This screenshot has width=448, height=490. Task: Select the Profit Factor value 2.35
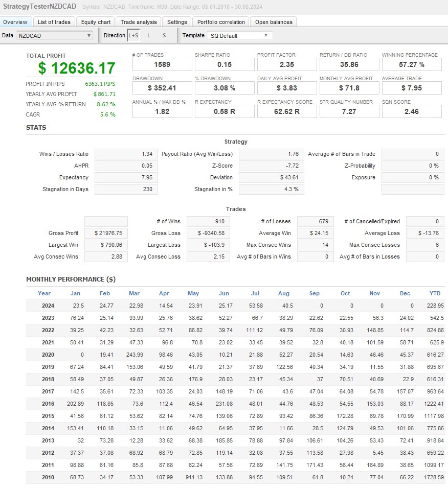click(x=287, y=64)
